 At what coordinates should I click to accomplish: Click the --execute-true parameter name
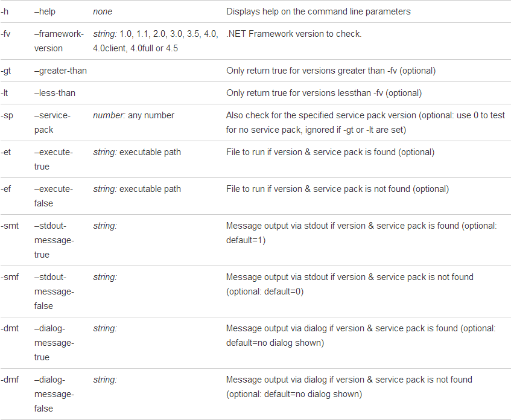tap(53, 159)
